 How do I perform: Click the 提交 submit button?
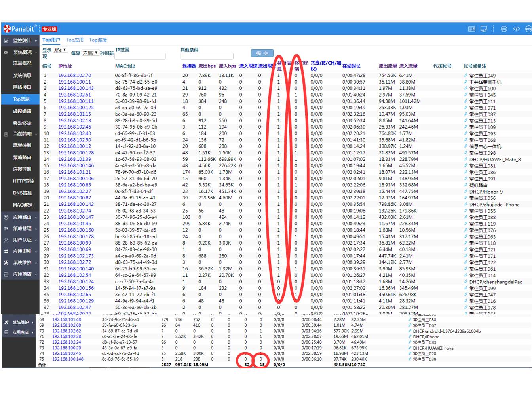pyautogui.click(x=262, y=53)
